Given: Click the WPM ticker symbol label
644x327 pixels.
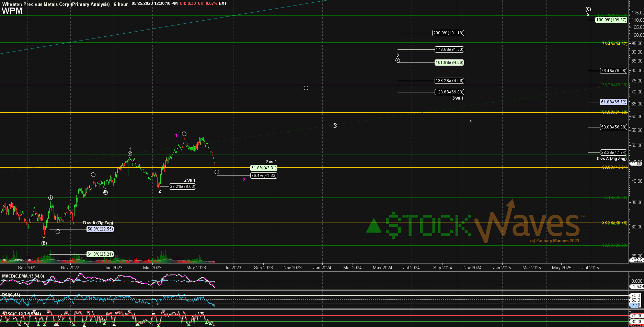Looking at the screenshot, I should 12,11.
